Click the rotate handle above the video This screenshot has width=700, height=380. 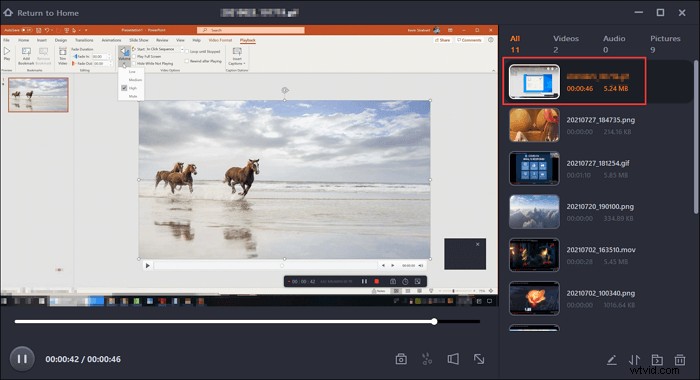click(285, 90)
